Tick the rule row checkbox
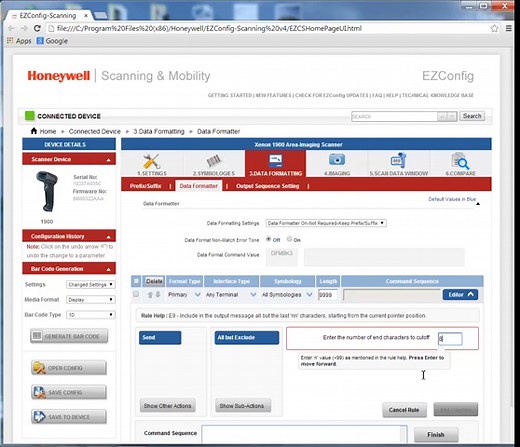Screen dimensions: 520x447 click(136, 294)
